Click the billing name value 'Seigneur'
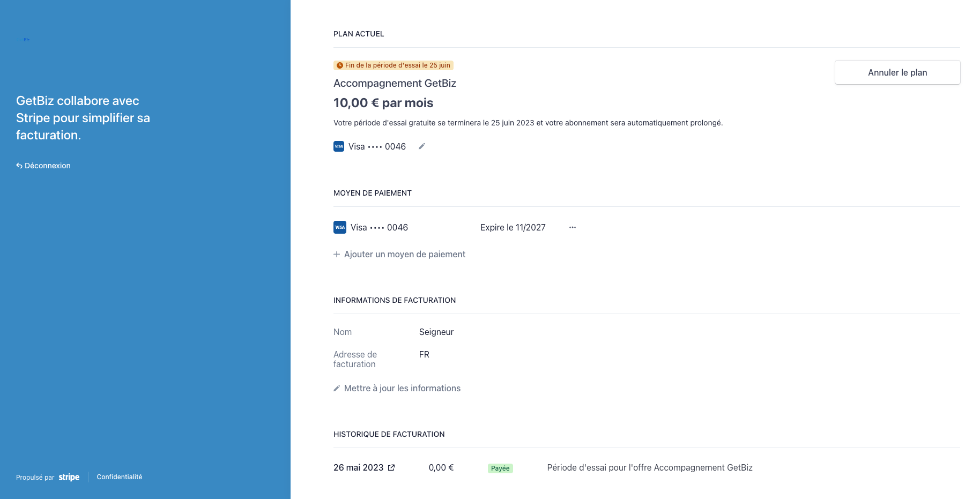The height and width of the screenshot is (499, 980). pyautogui.click(x=436, y=332)
